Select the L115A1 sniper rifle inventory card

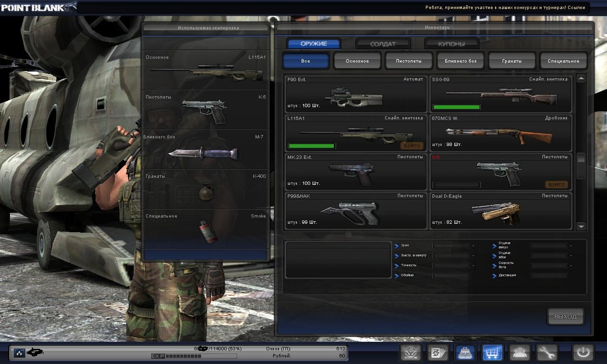click(356, 133)
